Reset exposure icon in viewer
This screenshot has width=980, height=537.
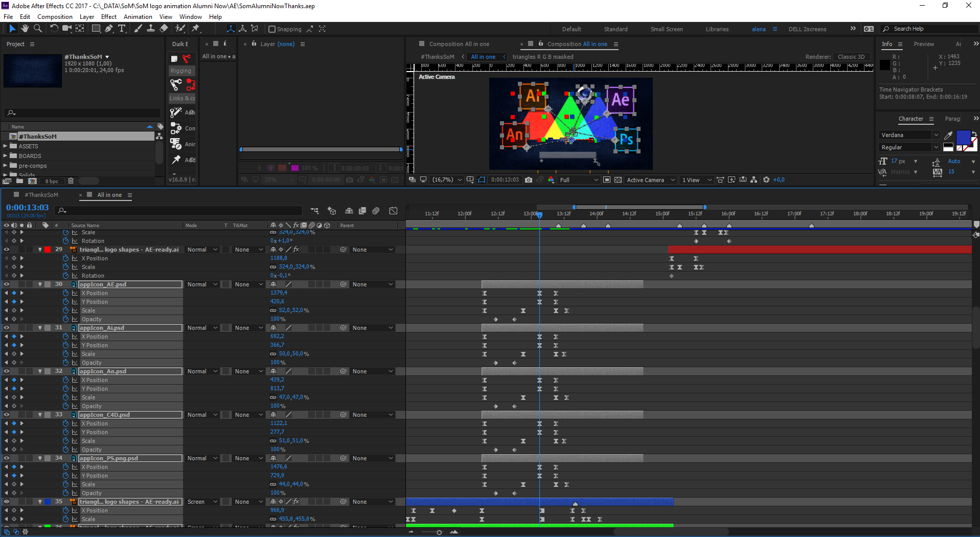click(766, 180)
